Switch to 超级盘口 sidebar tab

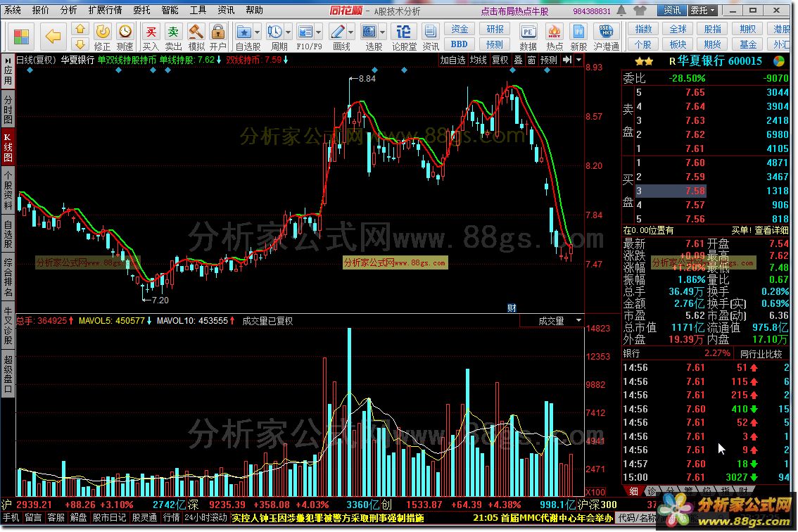(x=8, y=375)
